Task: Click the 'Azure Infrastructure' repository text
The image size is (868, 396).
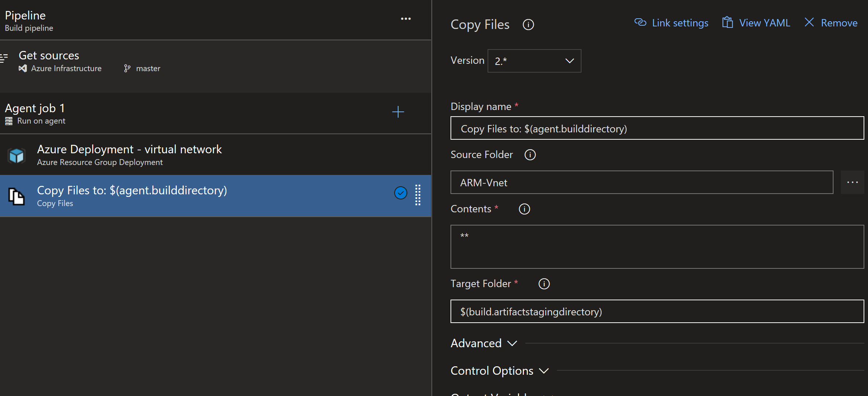Action: [66, 69]
